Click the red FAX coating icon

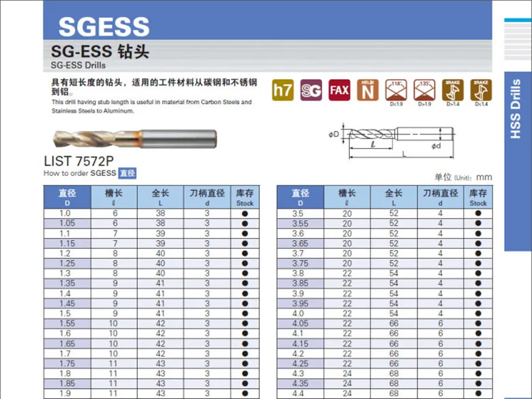(339, 90)
